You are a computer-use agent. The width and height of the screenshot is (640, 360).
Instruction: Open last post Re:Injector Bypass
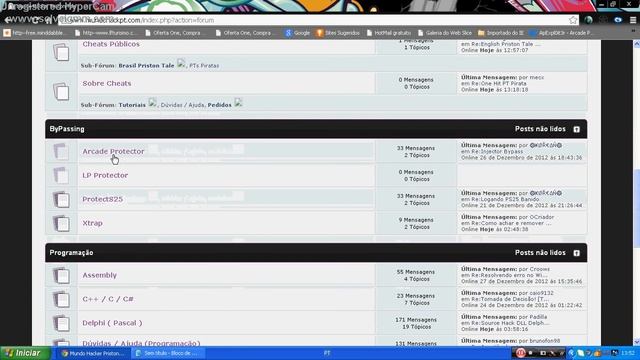(497, 151)
